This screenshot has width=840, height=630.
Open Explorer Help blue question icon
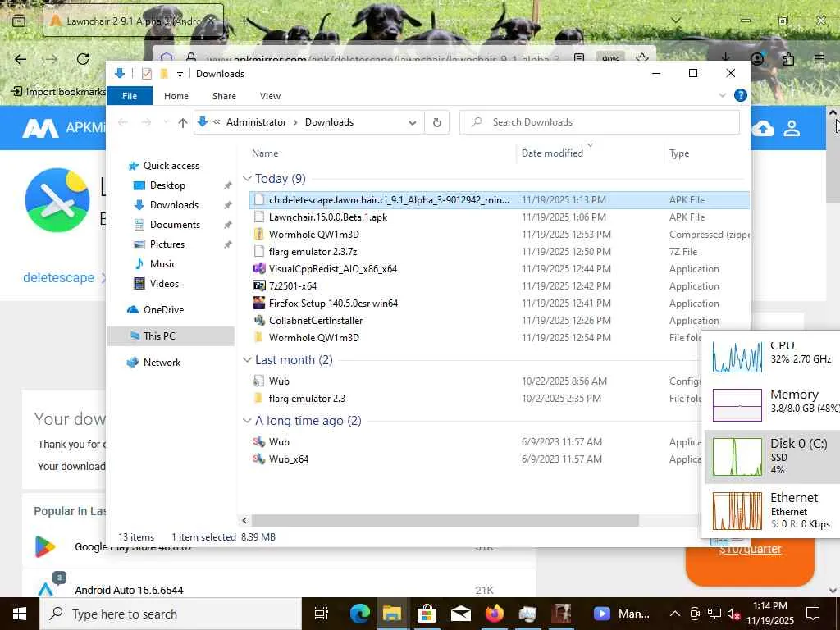click(x=741, y=95)
